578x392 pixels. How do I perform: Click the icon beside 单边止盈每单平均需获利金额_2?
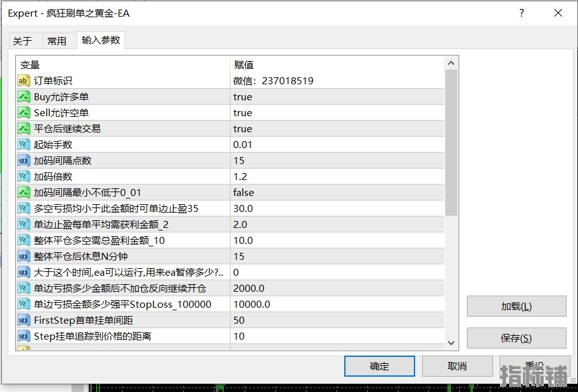click(24, 224)
